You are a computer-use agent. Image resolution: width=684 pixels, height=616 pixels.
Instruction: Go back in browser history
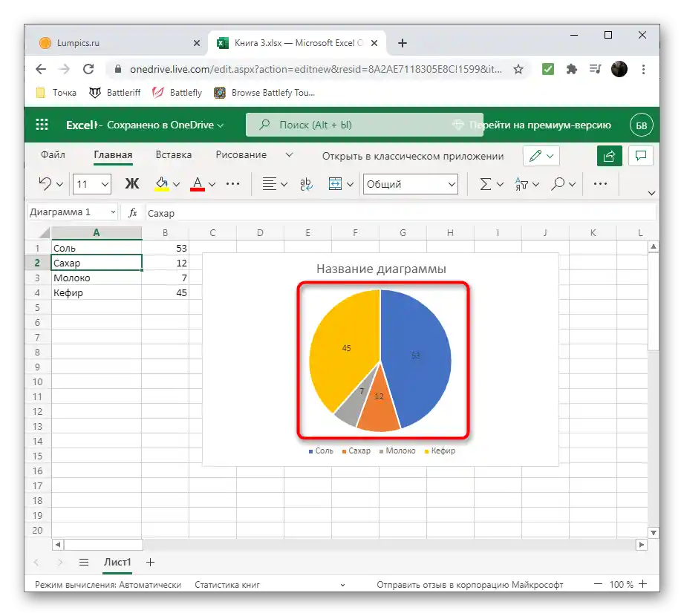pyautogui.click(x=41, y=69)
